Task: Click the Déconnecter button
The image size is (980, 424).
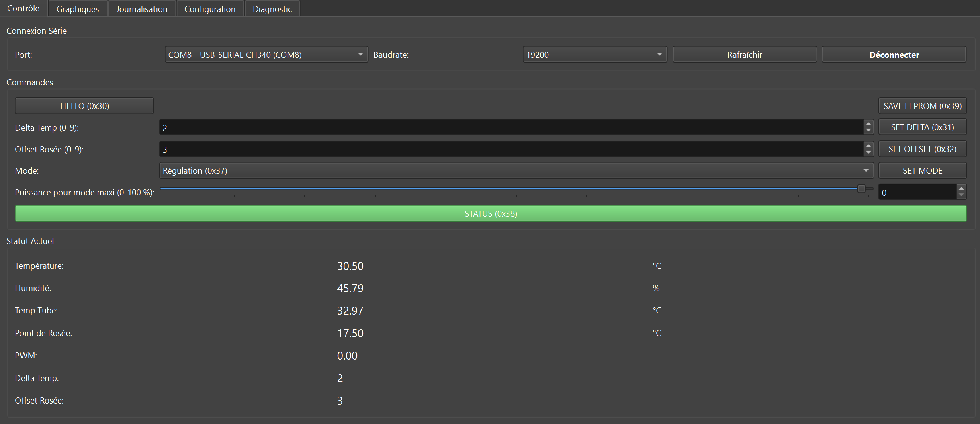Action: tap(894, 55)
